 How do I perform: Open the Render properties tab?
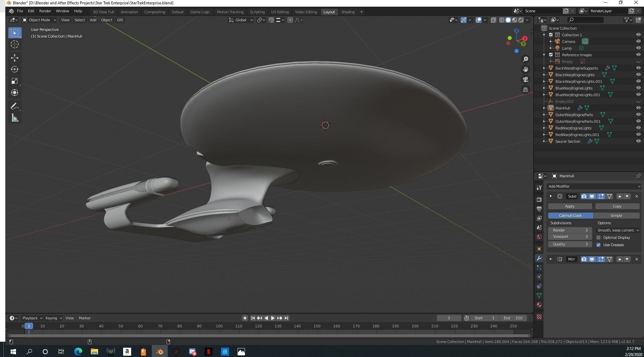(539, 200)
